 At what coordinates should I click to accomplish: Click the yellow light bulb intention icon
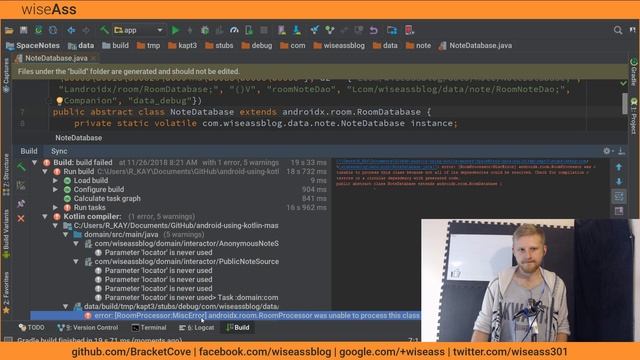tap(60, 100)
